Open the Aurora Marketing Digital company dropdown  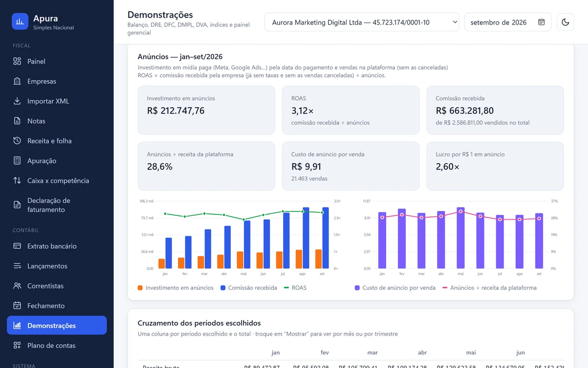pos(362,22)
